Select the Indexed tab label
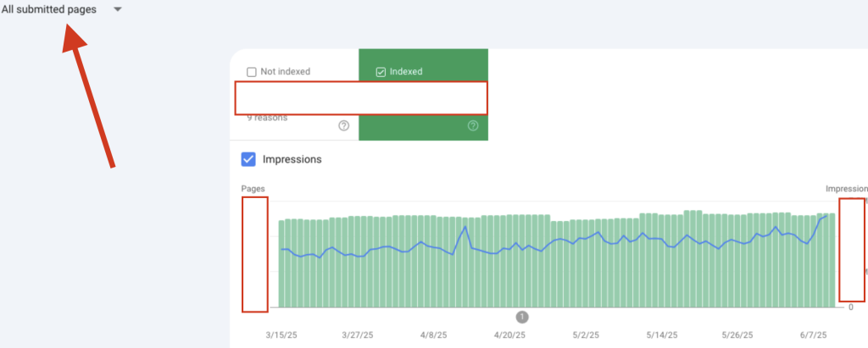This screenshot has width=868, height=348. click(x=406, y=71)
